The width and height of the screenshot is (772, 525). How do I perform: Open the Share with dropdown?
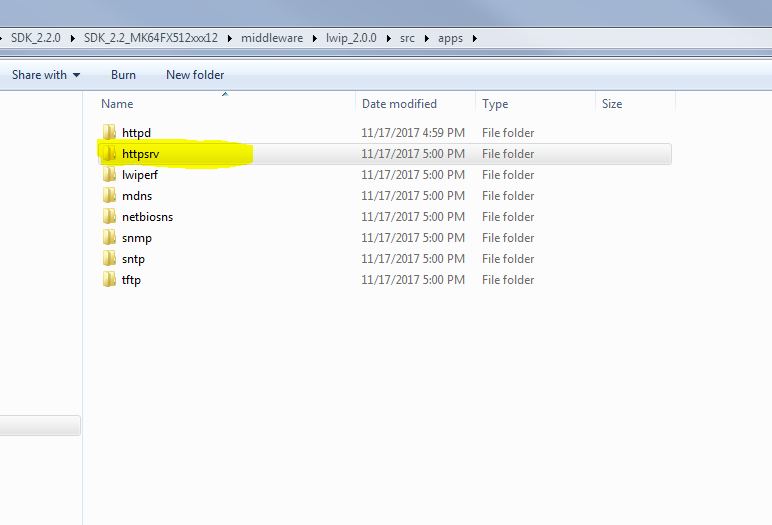click(x=46, y=75)
